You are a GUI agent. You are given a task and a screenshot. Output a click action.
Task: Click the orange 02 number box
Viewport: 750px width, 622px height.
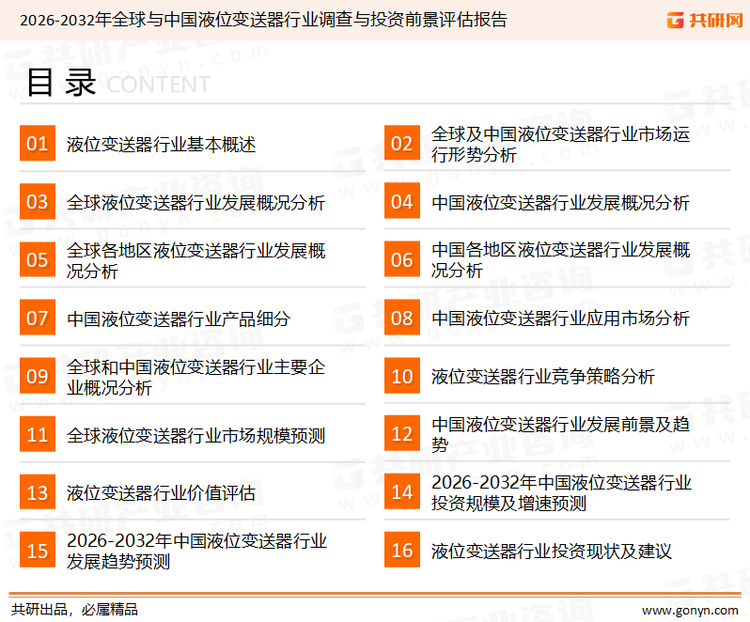point(402,143)
